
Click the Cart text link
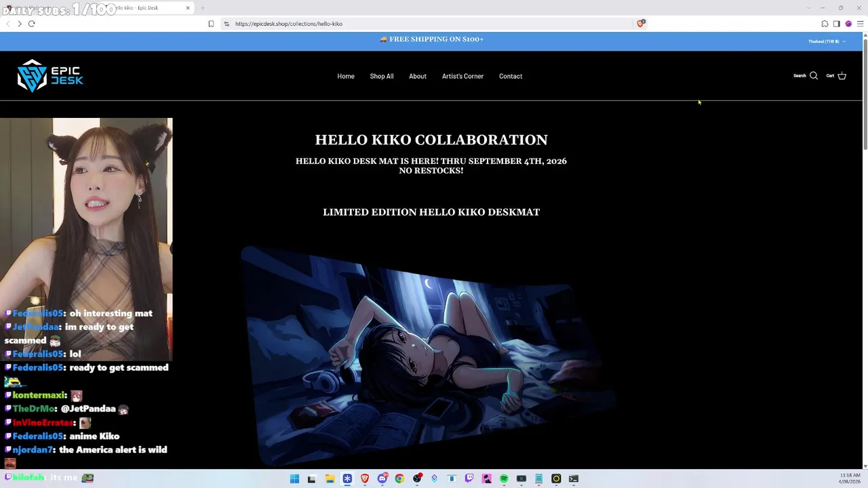[830, 76]
